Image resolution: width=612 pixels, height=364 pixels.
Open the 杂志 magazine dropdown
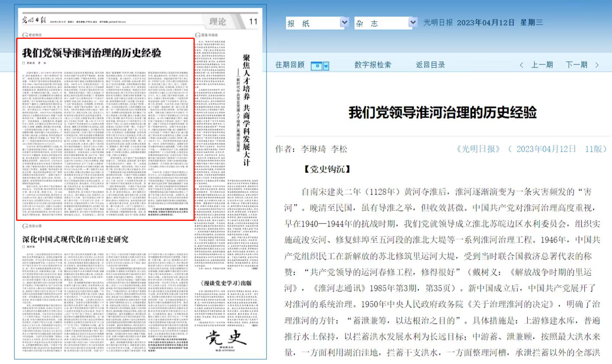pyautogui.click(x=386, y=23)
